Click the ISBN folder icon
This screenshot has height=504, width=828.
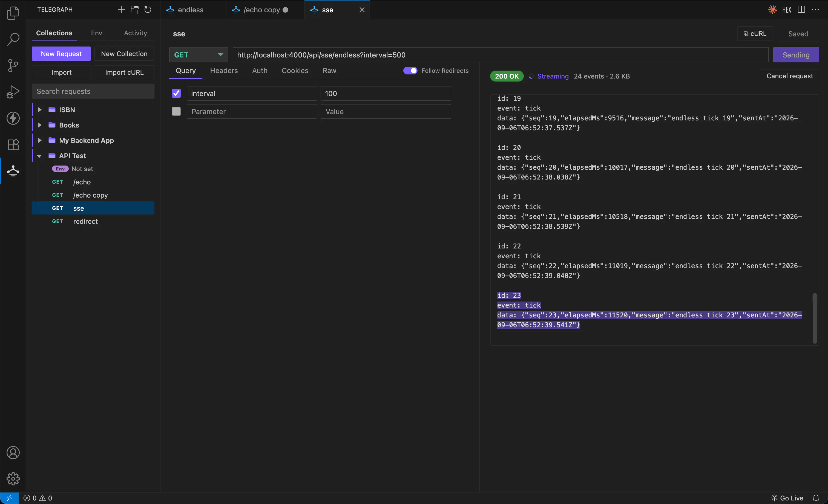52,109
